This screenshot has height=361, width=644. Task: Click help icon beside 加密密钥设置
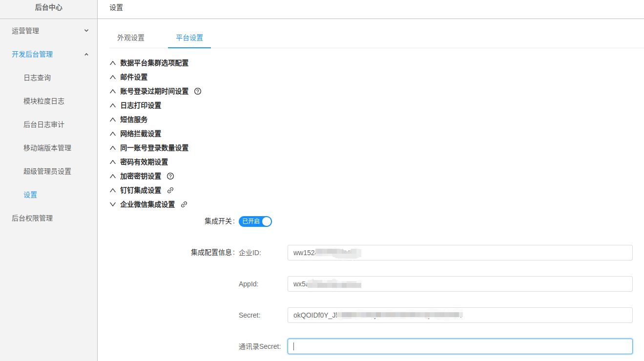coord(170,176)
